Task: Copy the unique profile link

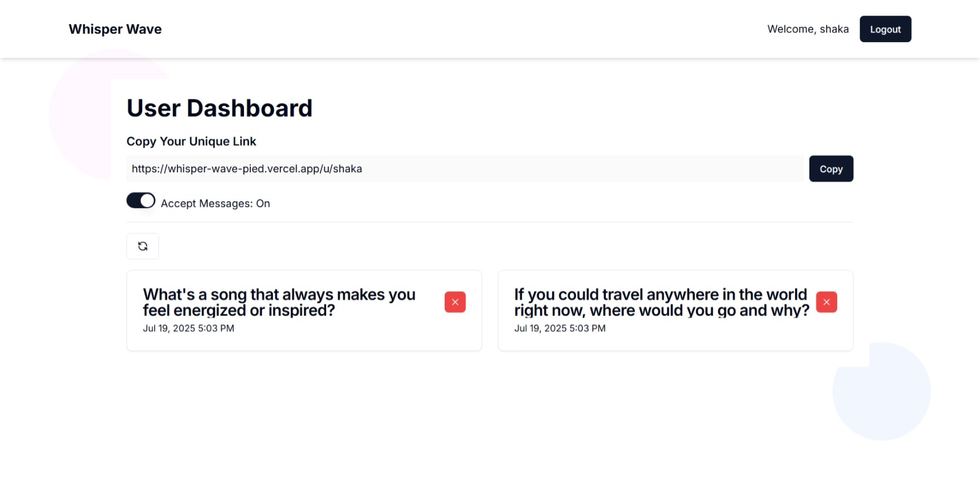Action: 831,169
